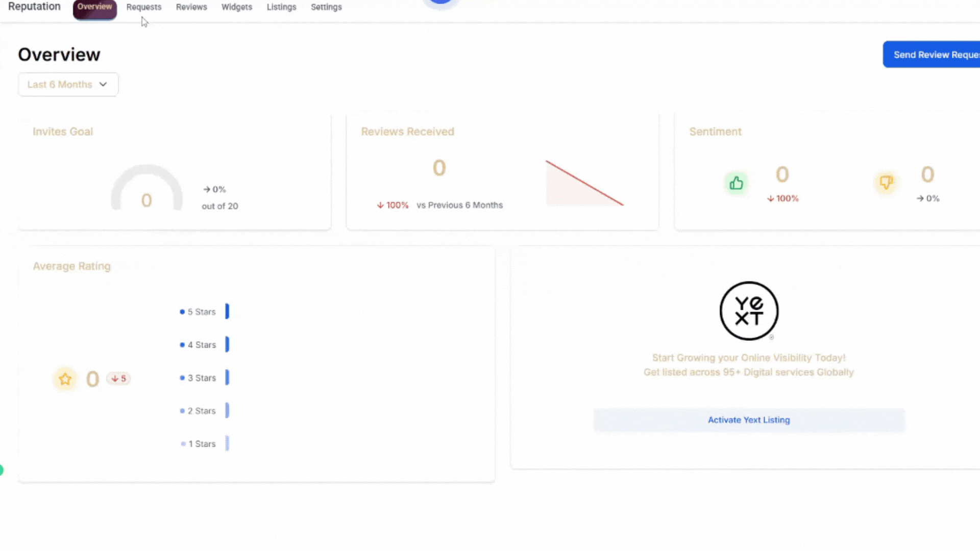The width and height of the screenshot is (980, 551).
Task: Click the red 100% under Reviews Received
Action: tap(393, 205)
